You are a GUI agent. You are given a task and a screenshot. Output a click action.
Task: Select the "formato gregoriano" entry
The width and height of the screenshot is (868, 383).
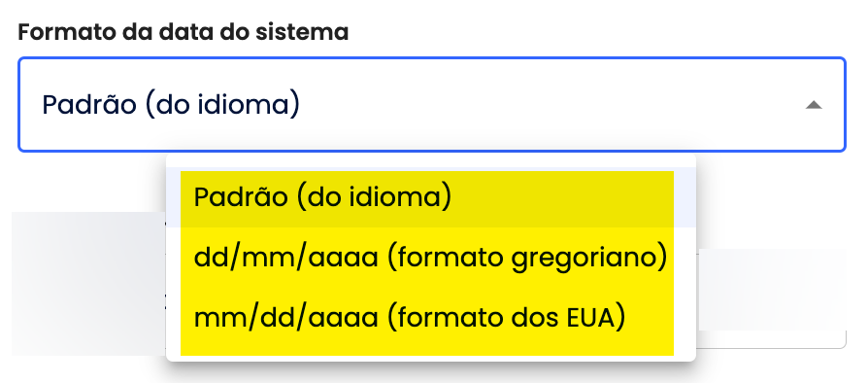coord(431,258)
